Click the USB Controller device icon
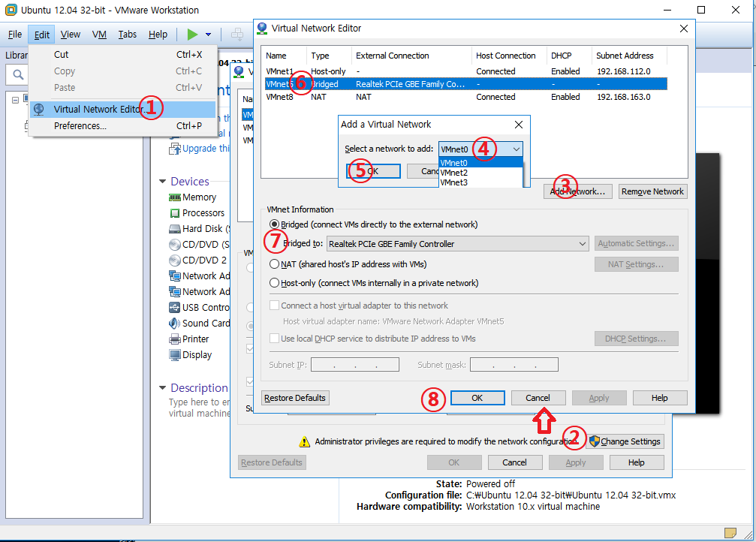The image size is (756, 542). coord(175,307)
